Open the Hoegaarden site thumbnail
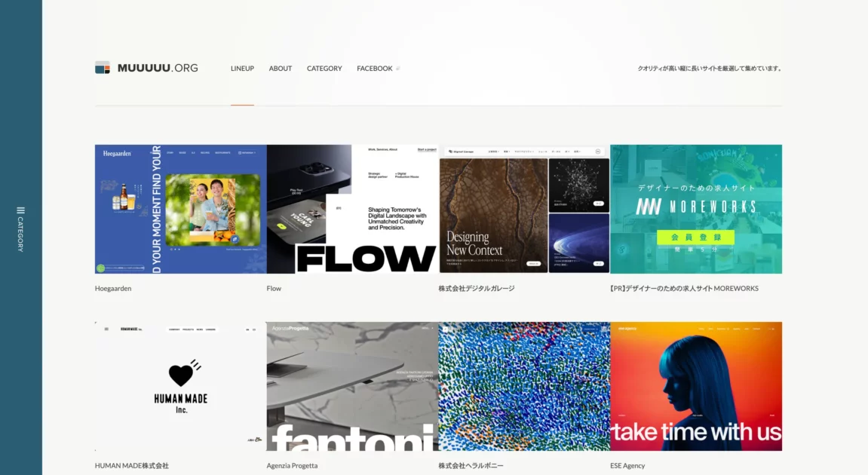The image size is (868, 475). click(180, 210)
